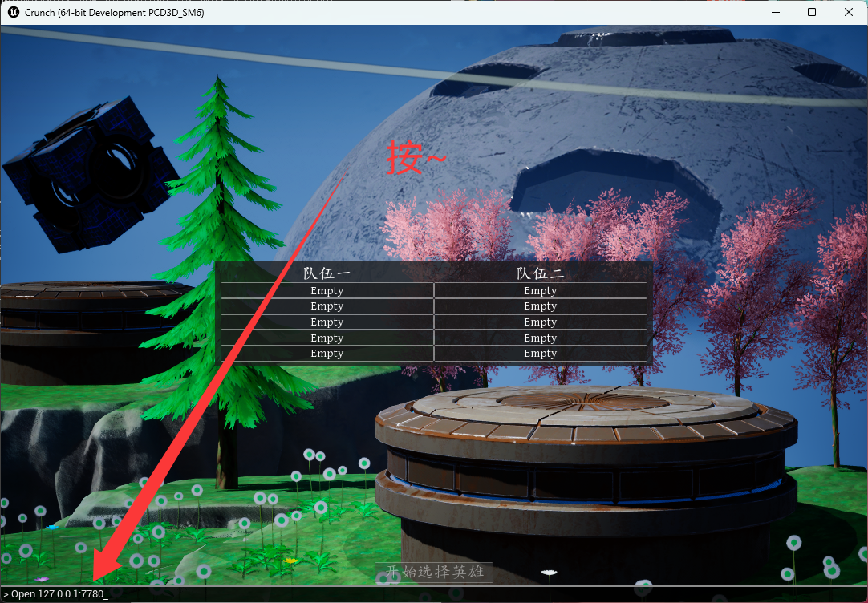The width and height of the screenshot is (868, 603).
Task: Select fifth Empty slot under 队伍一
Action: click(327, 354)
